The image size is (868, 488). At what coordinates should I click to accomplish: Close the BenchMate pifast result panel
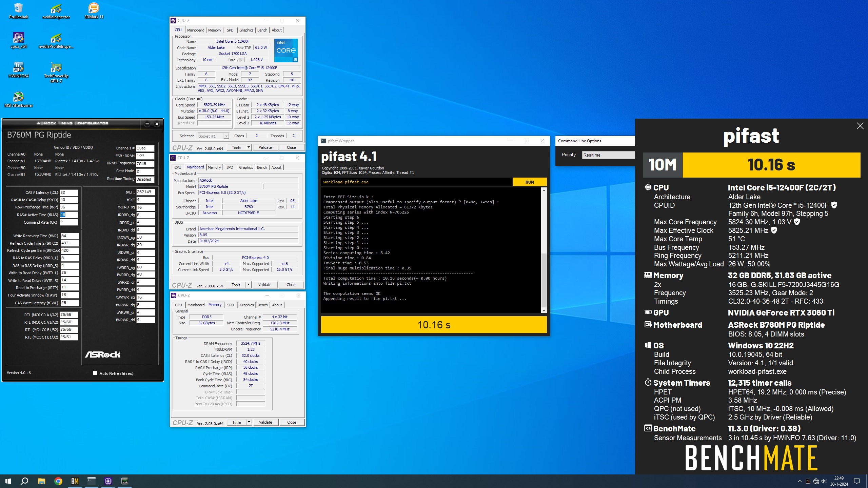(860, 126)
